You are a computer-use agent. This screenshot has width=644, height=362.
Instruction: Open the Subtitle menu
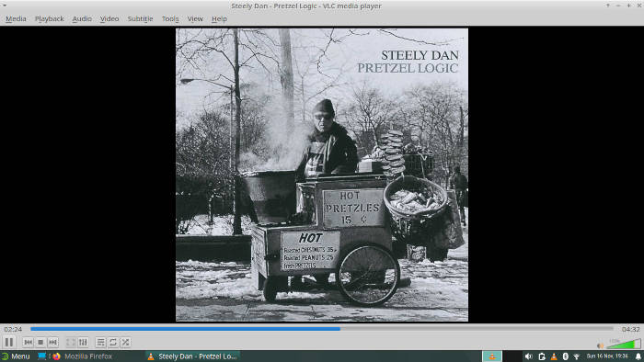point(140,19)
